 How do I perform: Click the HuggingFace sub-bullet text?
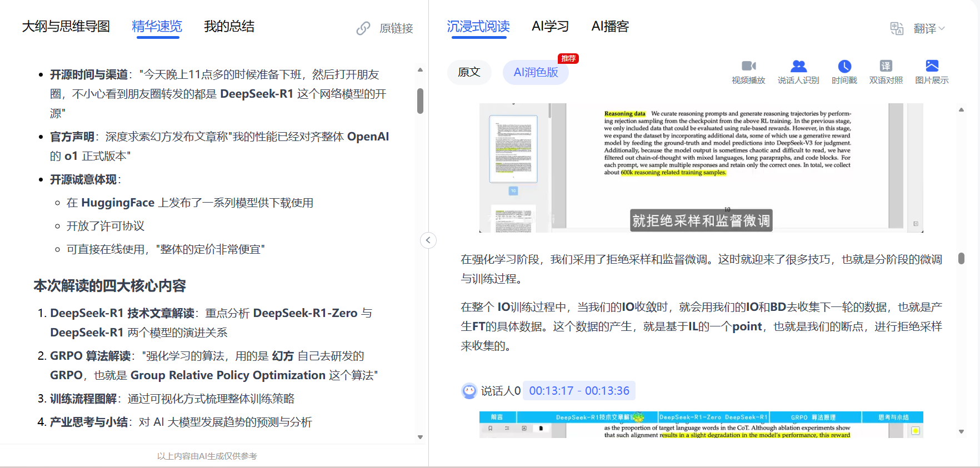coord(190,203)
